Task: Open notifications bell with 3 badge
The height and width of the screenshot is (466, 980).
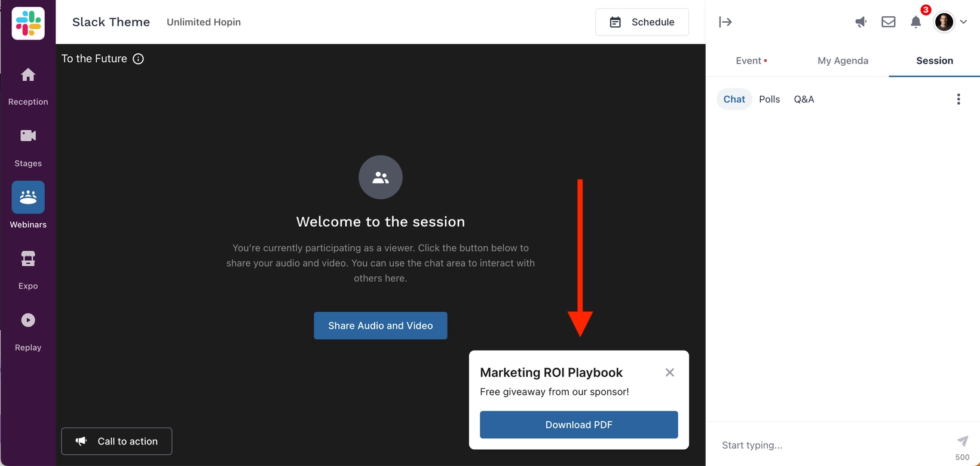Action: tap(916, 22)
